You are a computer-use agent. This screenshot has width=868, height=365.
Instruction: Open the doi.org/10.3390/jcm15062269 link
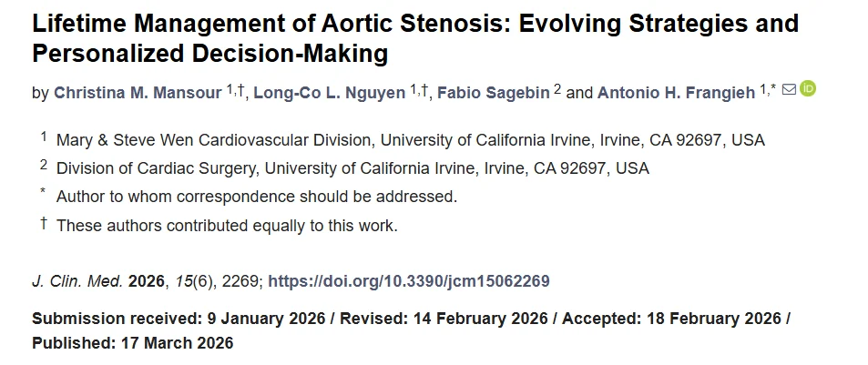(x=409, y=281)
